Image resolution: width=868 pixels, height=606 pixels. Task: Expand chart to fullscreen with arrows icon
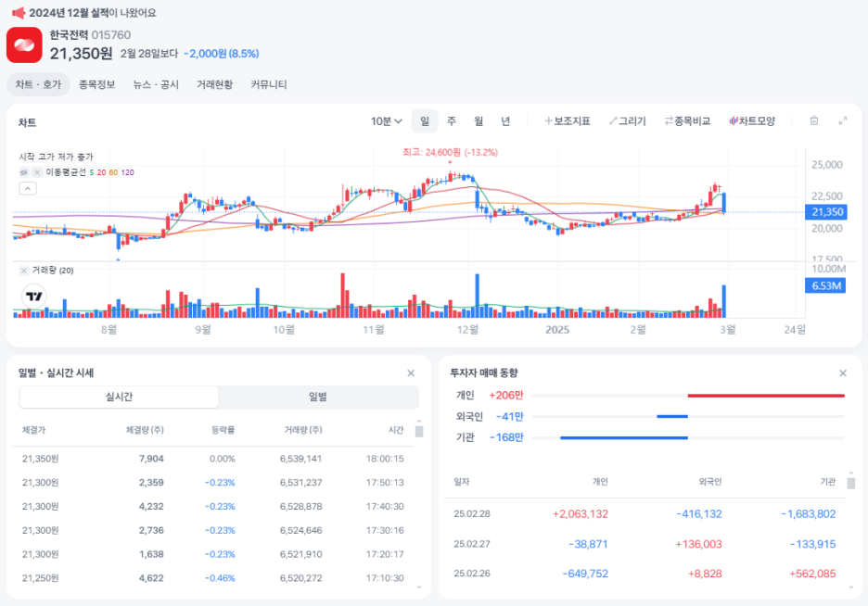[x=843, y=120]
